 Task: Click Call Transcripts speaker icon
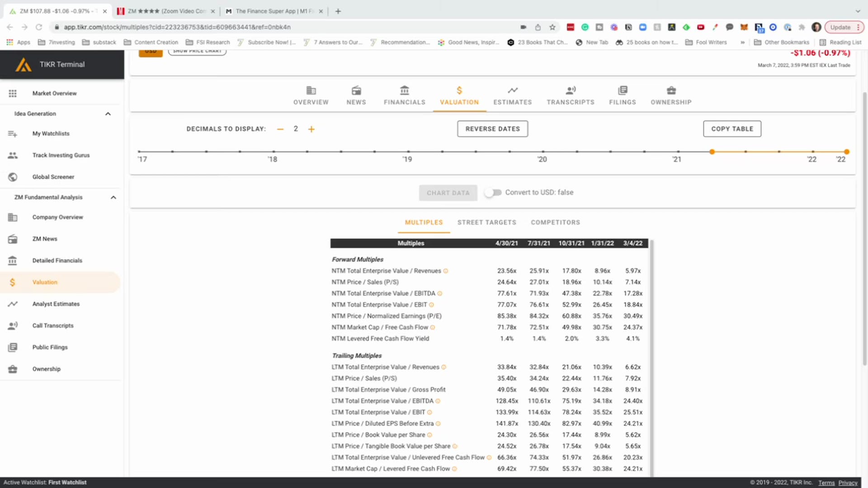point(13,326)
